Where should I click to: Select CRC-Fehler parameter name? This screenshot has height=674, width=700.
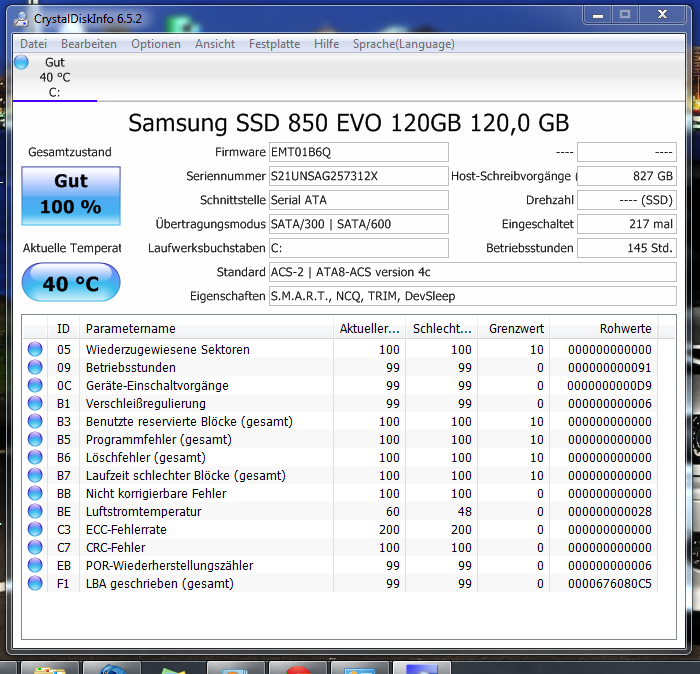tap(116, 548)
